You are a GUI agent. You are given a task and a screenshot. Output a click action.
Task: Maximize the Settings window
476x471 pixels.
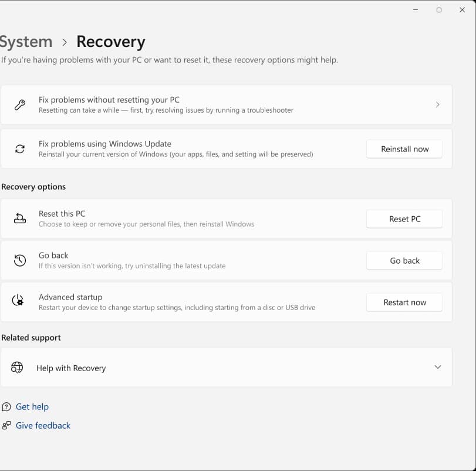pos(438,10)
